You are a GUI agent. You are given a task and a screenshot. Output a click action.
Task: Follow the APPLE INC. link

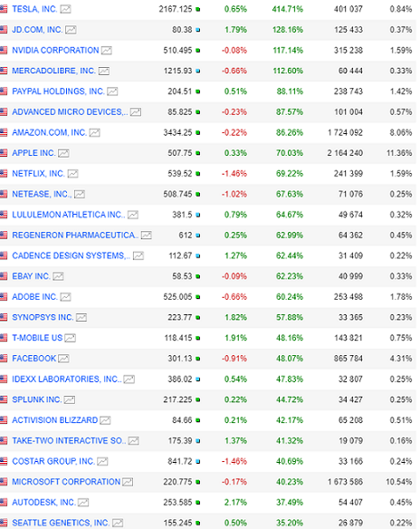(33, 153)
